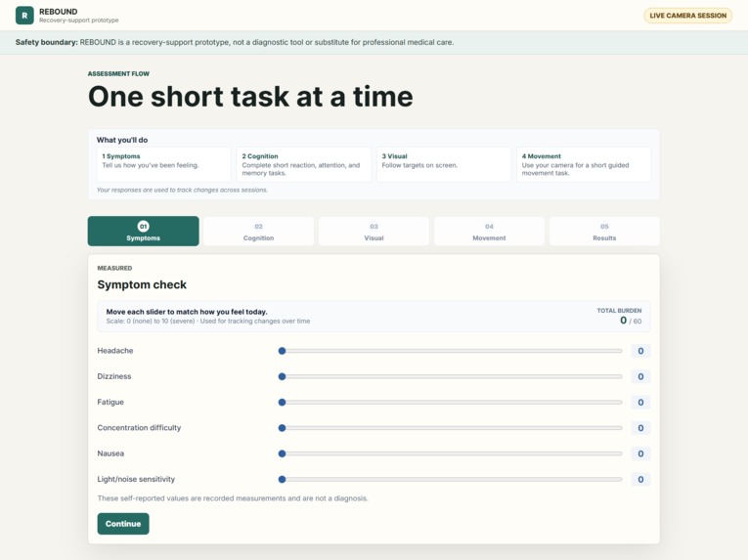
Task: Click the Headache slider handle
Action: 282,351
